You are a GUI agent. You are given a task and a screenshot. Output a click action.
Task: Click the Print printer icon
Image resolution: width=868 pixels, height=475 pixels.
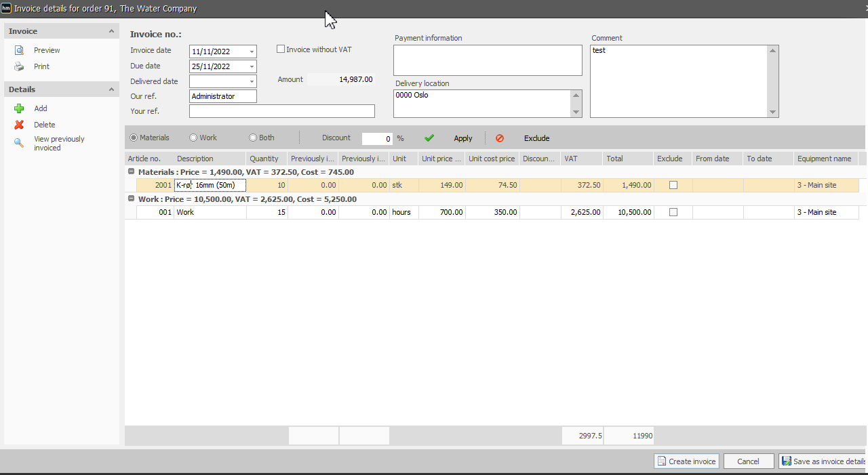pos(19,66)
